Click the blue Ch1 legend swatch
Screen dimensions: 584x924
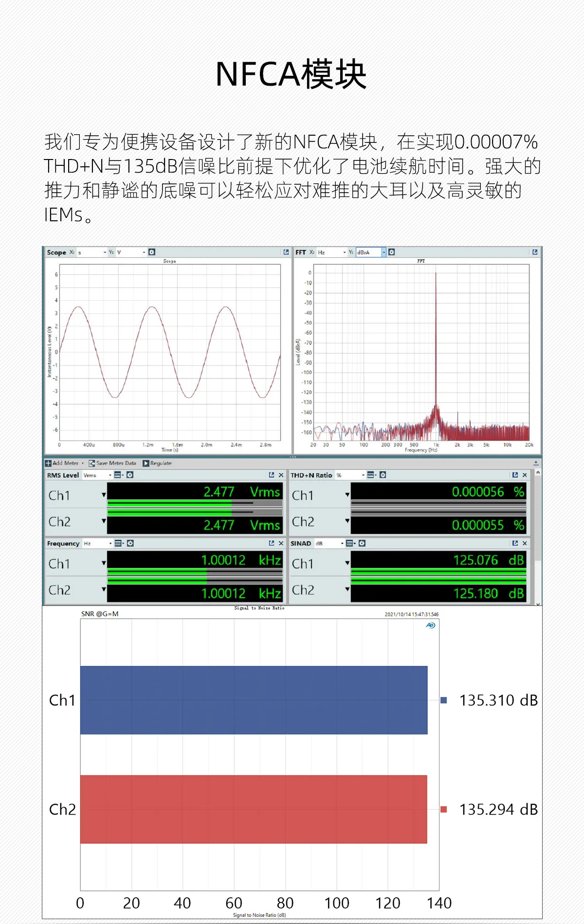tap(443, 700)
